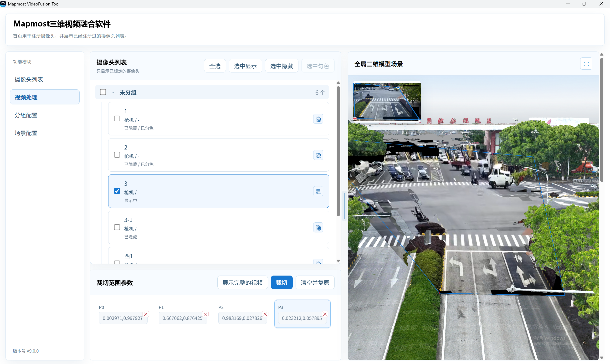
Task: Open 场景配置 module in sidebar
Action: pos(45,133)
